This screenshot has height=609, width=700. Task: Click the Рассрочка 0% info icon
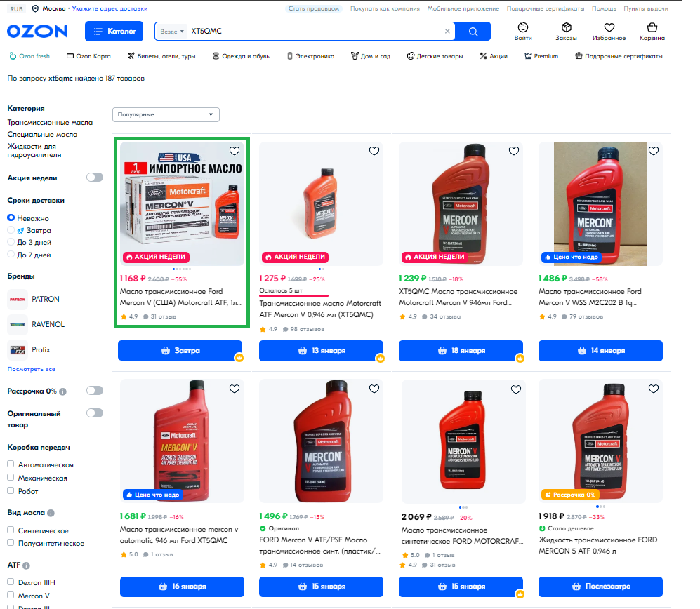tap(63, 391)
